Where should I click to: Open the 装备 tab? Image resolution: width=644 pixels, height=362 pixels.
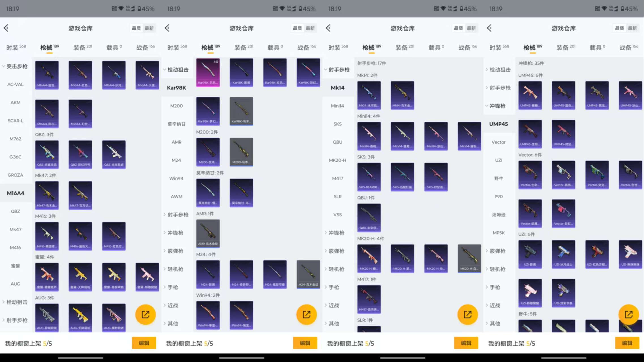pyautogui.click(x=80, y=47)
